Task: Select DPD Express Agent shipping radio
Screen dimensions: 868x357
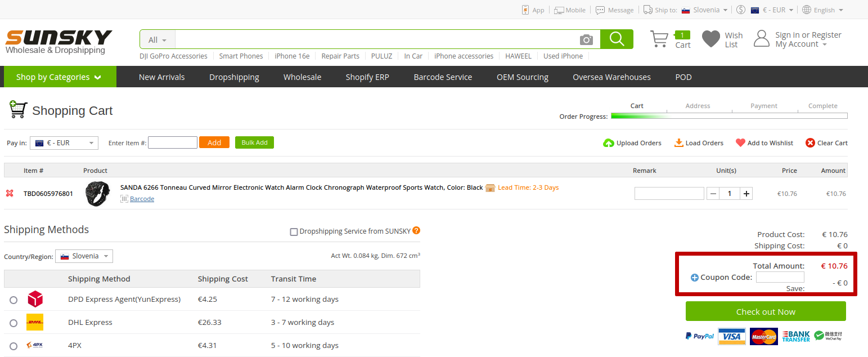Action: (14, 300)
